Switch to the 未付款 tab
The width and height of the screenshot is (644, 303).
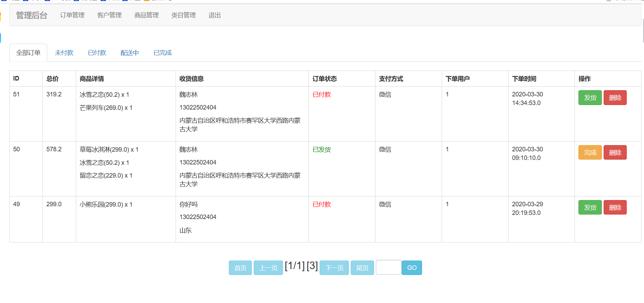[64, 53]
